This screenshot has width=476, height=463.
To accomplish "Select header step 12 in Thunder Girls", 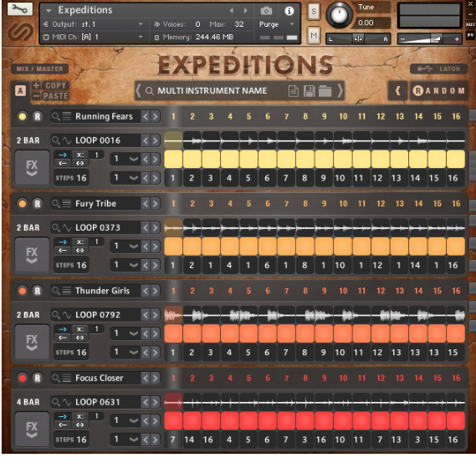I will coord(381,291).
